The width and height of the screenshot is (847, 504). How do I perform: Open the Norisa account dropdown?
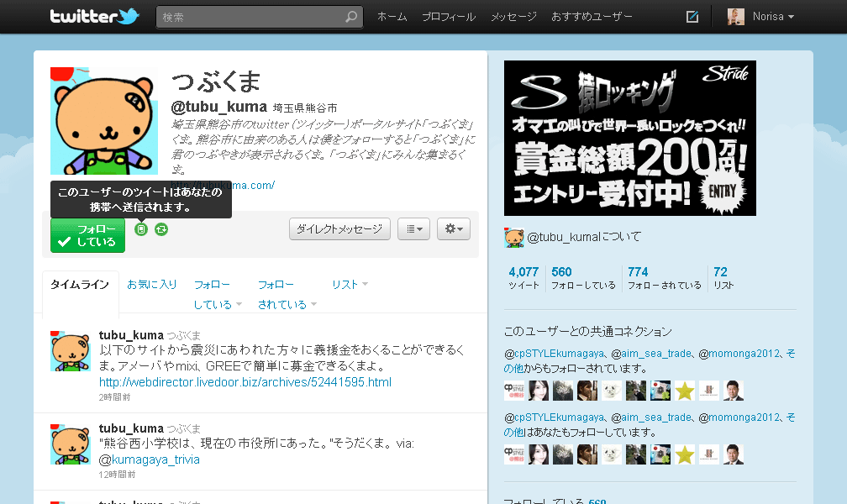pyautogui.click(x=773, y=17)
